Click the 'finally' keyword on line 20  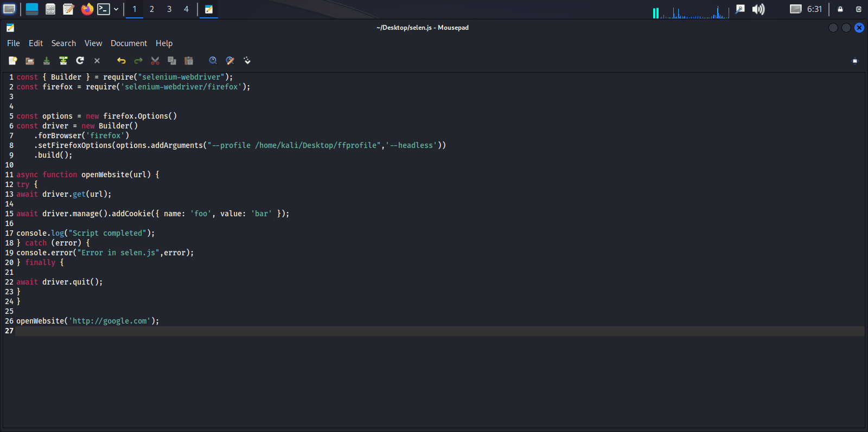pos(40,262)
